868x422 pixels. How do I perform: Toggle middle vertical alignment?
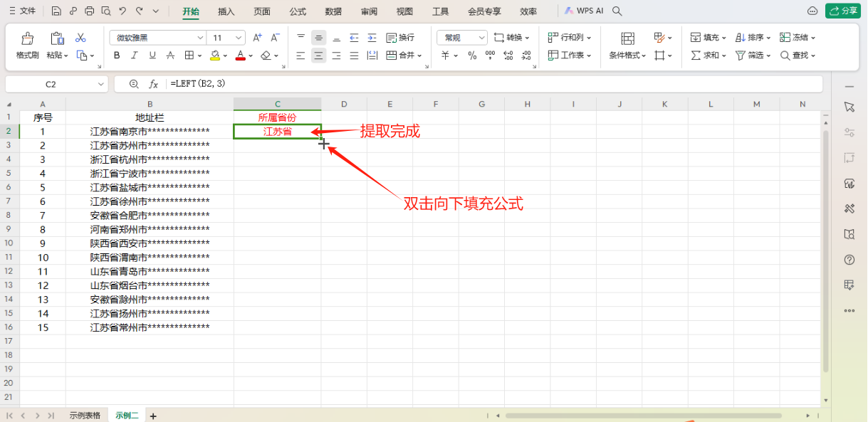point(318,38)
